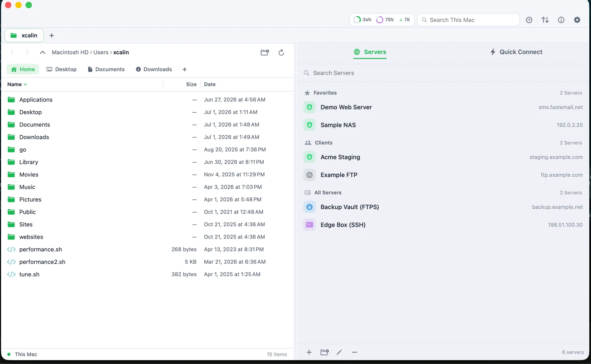Click the tune.sh code file icon
This screenshot has height=364, width=591.
tap(11, 274)
